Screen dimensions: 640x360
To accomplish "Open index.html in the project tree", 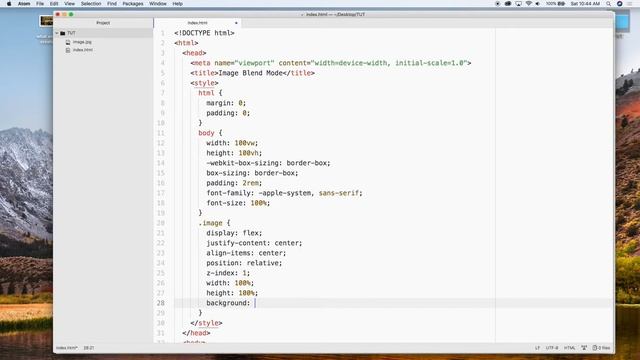I will pyautogui.click(x=83, y=50).
